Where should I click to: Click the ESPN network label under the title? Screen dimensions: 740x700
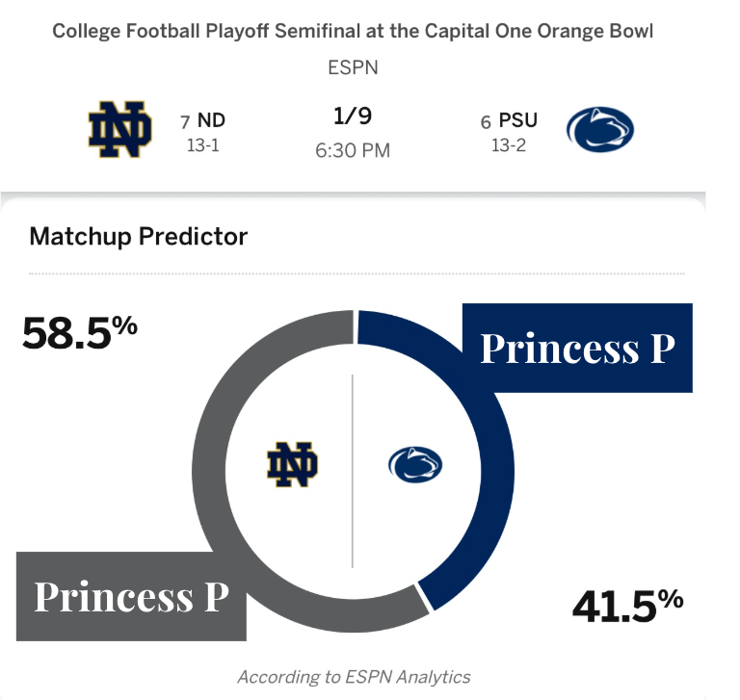[x=353, y=67]
